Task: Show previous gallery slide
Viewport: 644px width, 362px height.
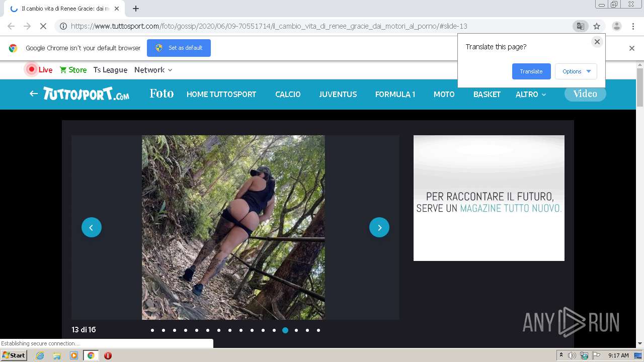Action: (92, 227)
